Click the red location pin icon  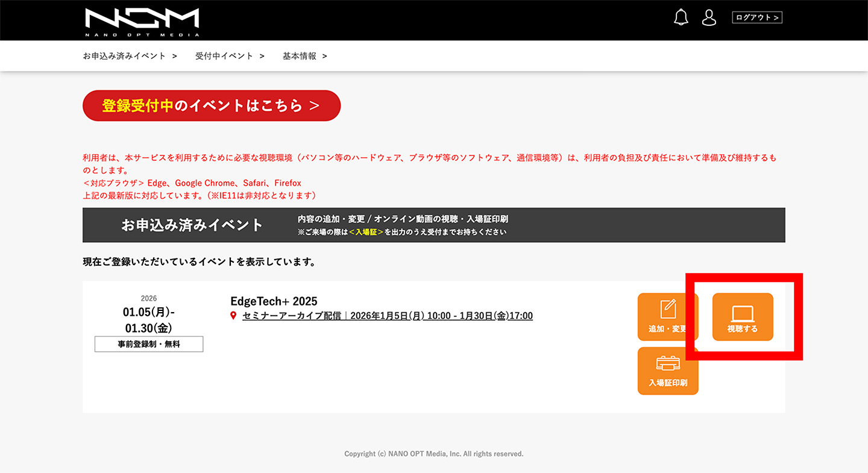(234, 316)
